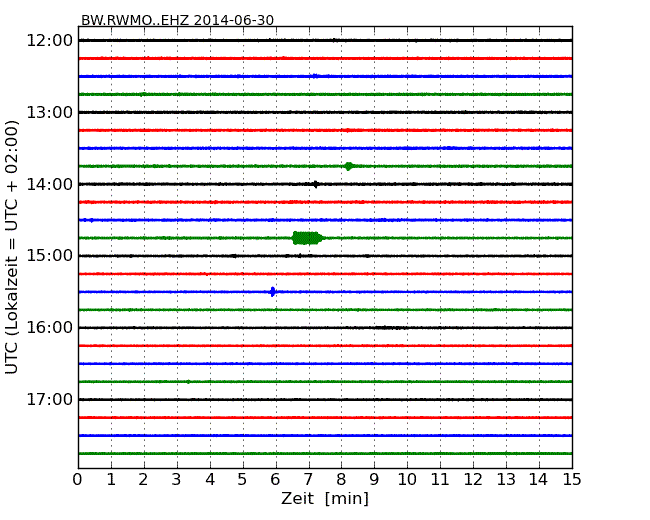This screenshot has width=650, height=520.
Task: Click the x-axis tick label 7
Action: 308,480
